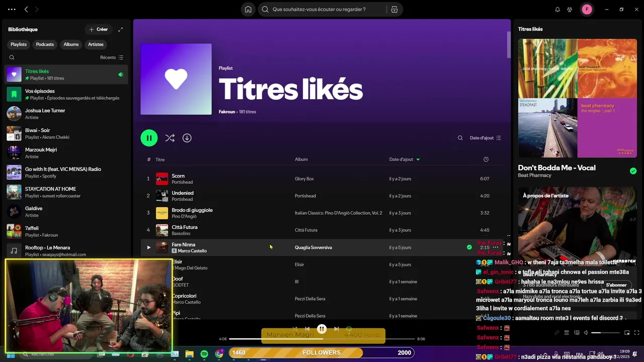Expand the library to full view

point(120,29)
